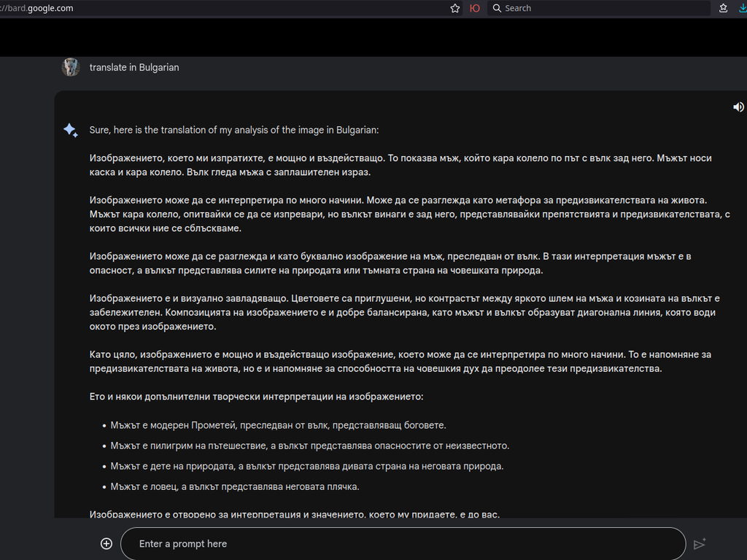Image resolution: width=747 pixels, height=560 pixels.
Task: Bookmark this page with the star icon
Action: [455, 8]
